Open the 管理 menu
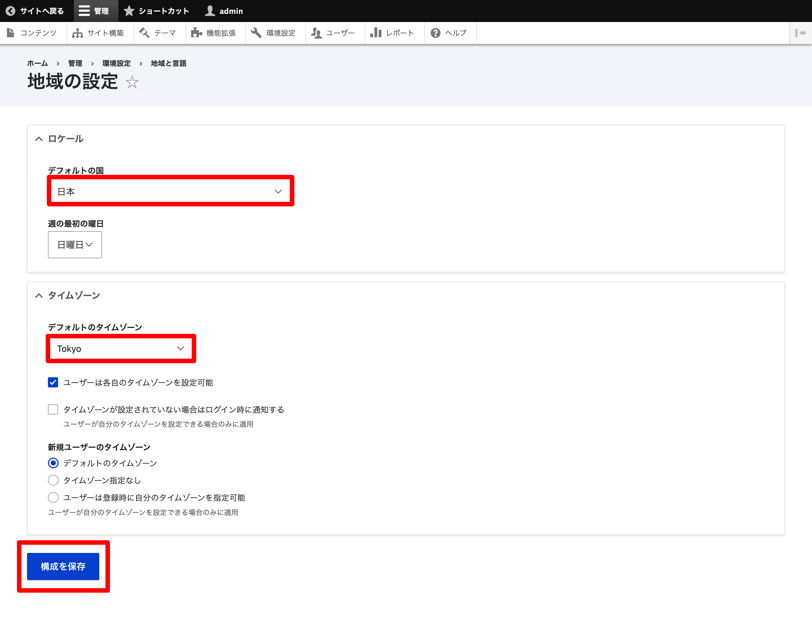 (x=95, y=10)
